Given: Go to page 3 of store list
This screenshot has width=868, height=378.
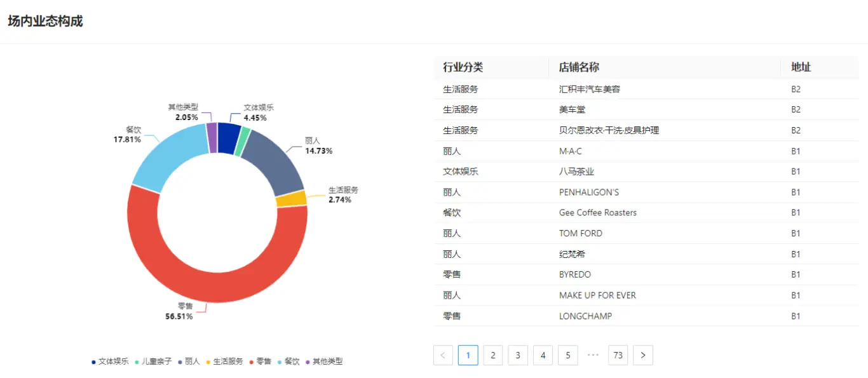Looking at the screenshot, I should click(x=518, y=355).
